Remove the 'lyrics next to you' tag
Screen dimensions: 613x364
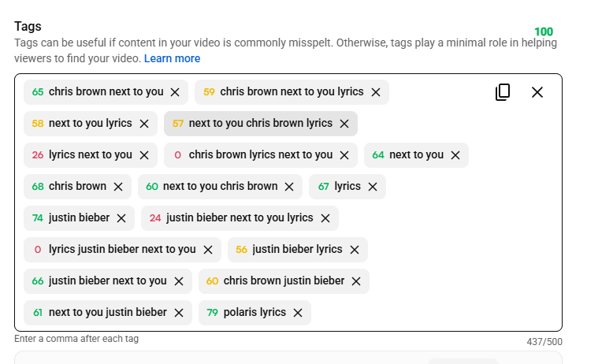click(x=144, y=155)
